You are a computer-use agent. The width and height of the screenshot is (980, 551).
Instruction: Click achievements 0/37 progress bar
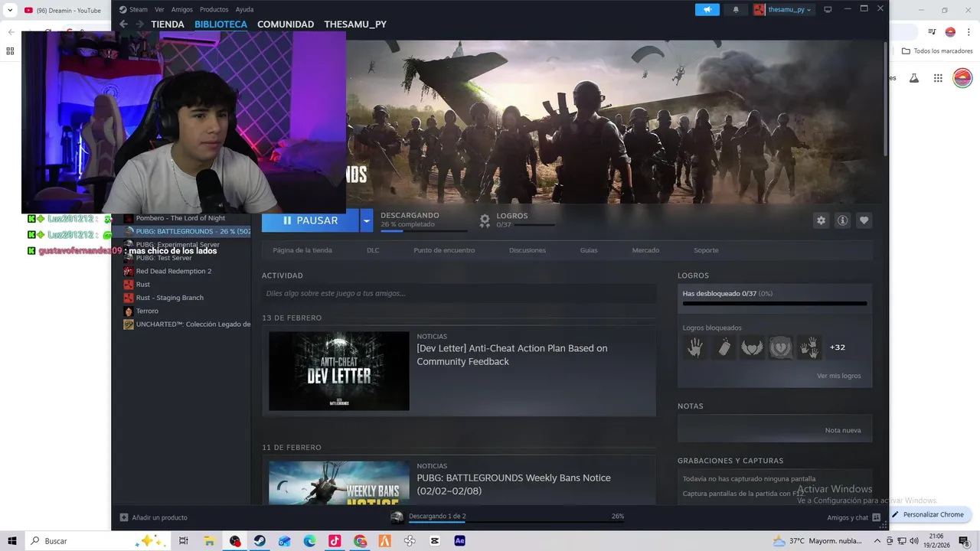(x=775, y=303)
